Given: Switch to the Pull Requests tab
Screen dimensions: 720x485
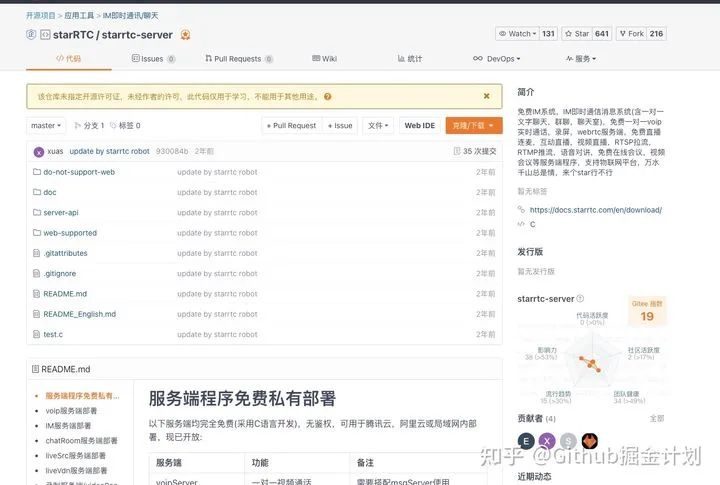Looking at the screenshot, I should click(x=239, y=59).
